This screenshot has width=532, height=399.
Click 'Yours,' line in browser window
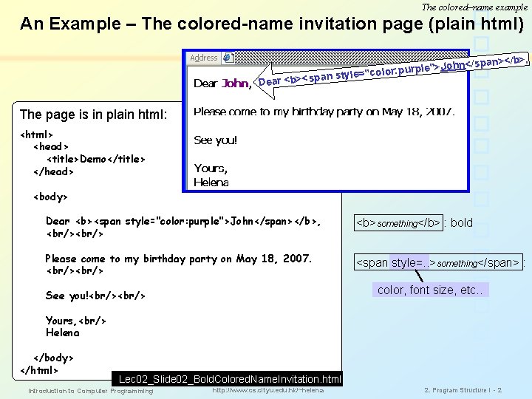point(211,168)
